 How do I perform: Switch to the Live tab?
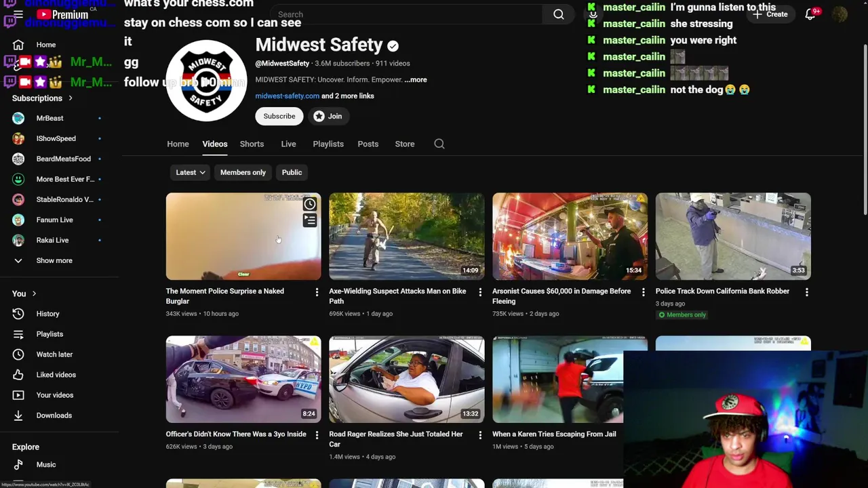[x=288, y=144]
